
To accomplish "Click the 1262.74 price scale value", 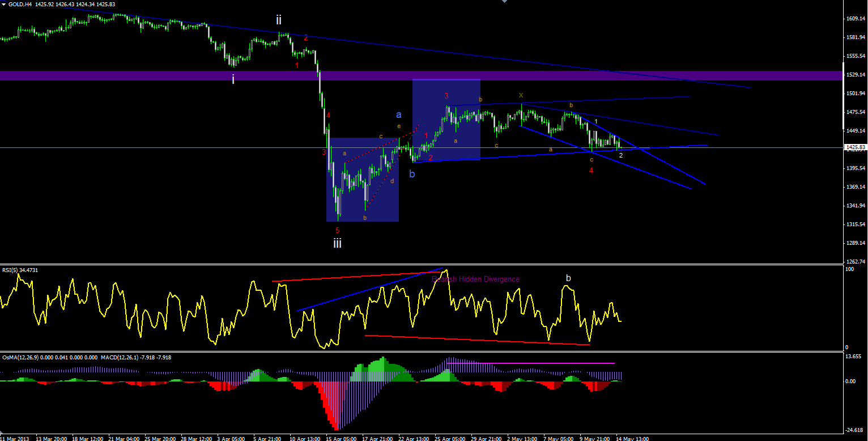I will pos(855,262).
